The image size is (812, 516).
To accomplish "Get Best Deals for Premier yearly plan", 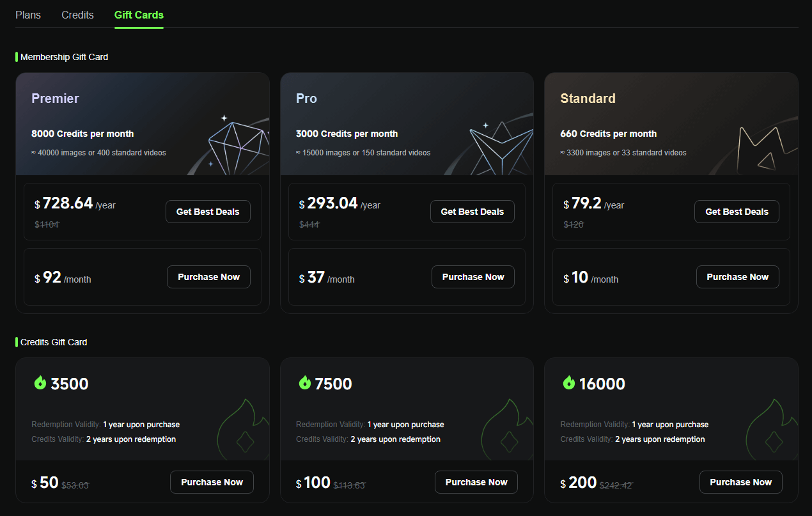I will point(208,212).
